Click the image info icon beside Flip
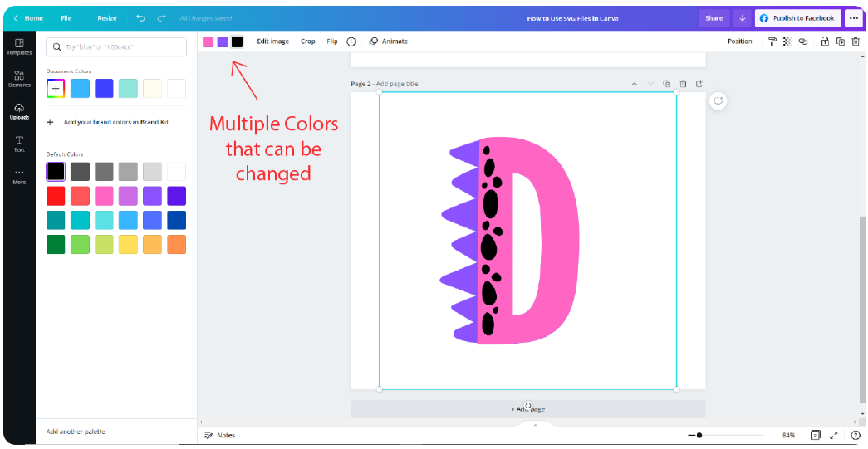Viewport: 868px width, 449px height. pyautogui.click(x=351, y=41)
